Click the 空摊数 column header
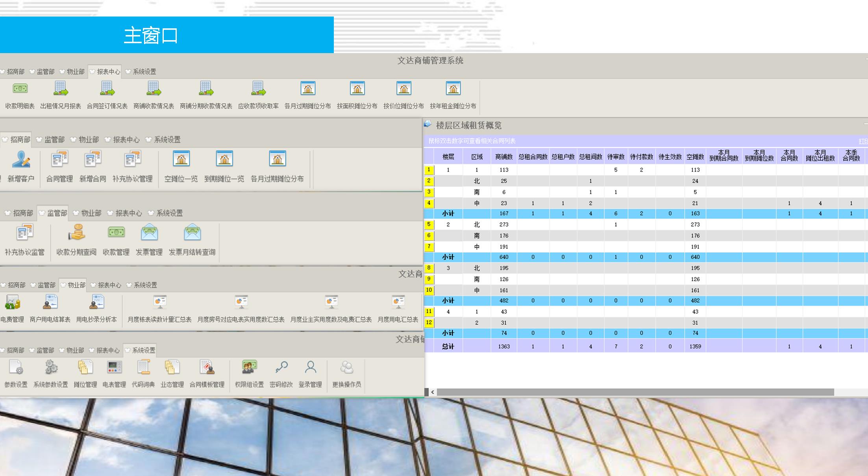The height and width of the screenshot is (476, 868). pos(695,157)
